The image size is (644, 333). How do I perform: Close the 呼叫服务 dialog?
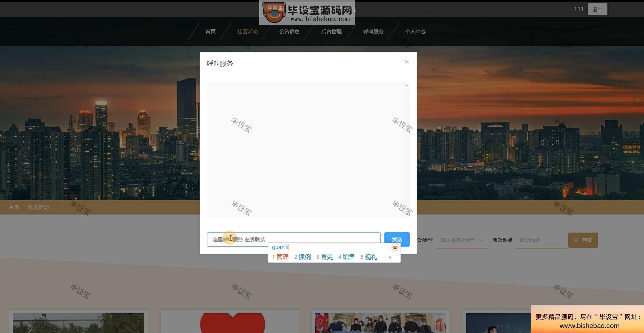tap(407, 62)
